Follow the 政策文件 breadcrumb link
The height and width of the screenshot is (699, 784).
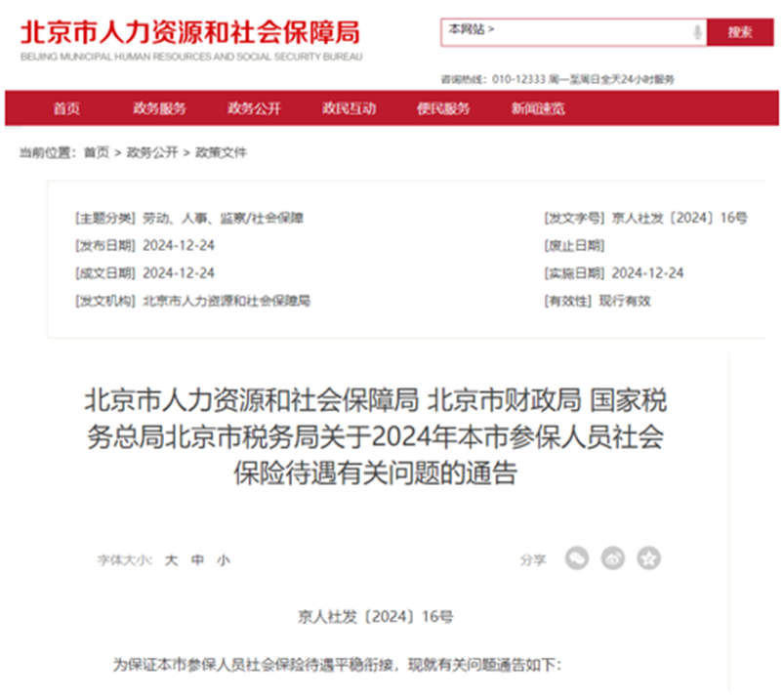(221, 152)
